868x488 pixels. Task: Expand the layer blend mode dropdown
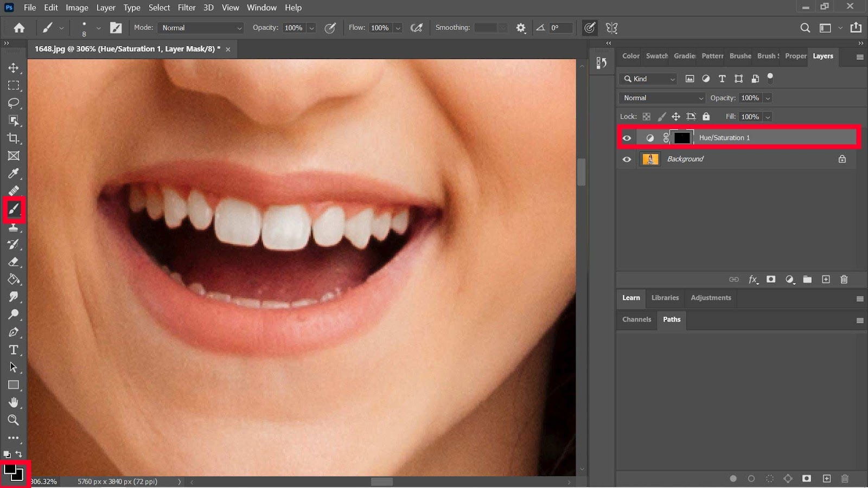[662, 98]
